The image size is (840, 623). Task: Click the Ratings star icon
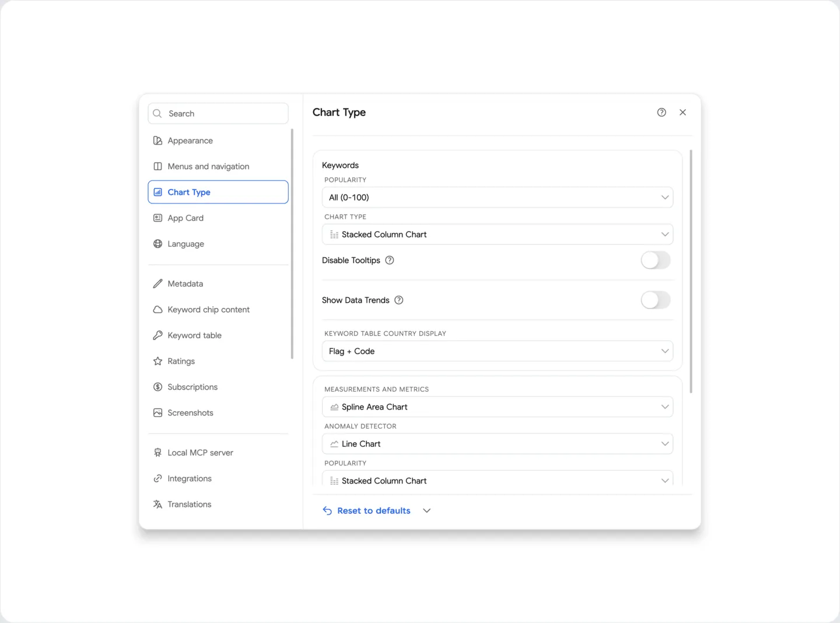coord(157,361)
